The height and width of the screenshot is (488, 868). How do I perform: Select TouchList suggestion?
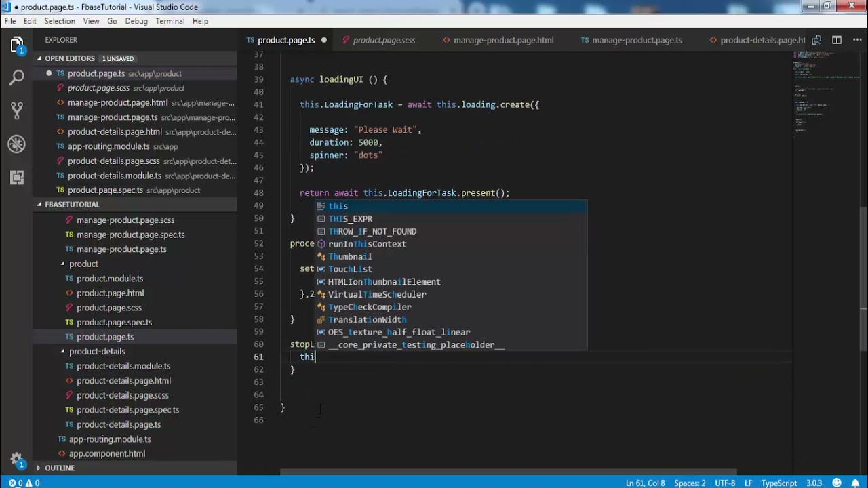point(451,269)
